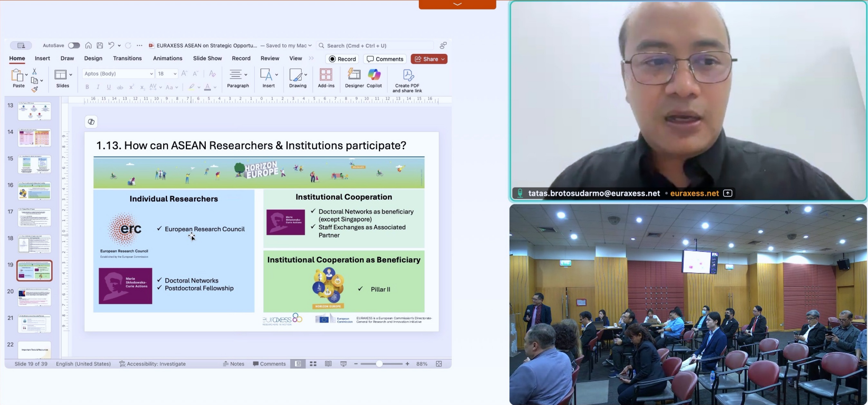Click the Redo icon

tap(128, 46)
